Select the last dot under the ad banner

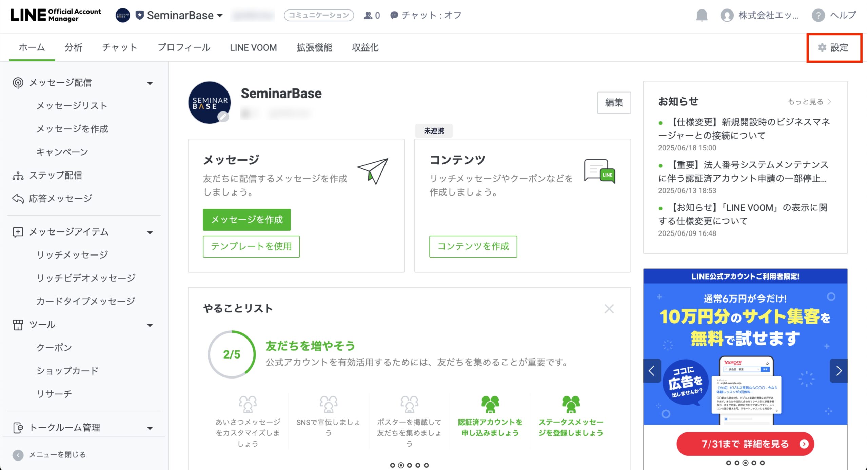(x=762, y=463)
